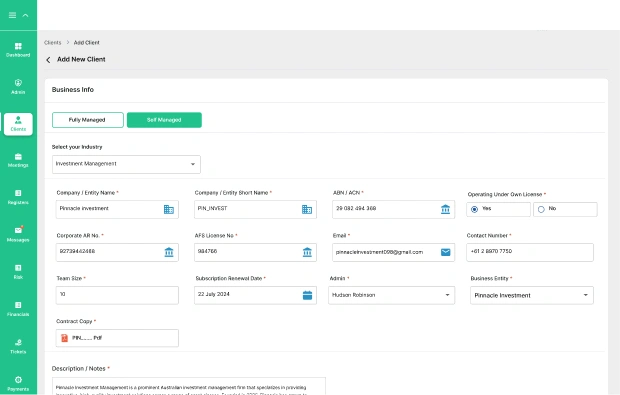620x395 pixels.
Task: Open Registers from the sidebar
Action: (18, 197)
